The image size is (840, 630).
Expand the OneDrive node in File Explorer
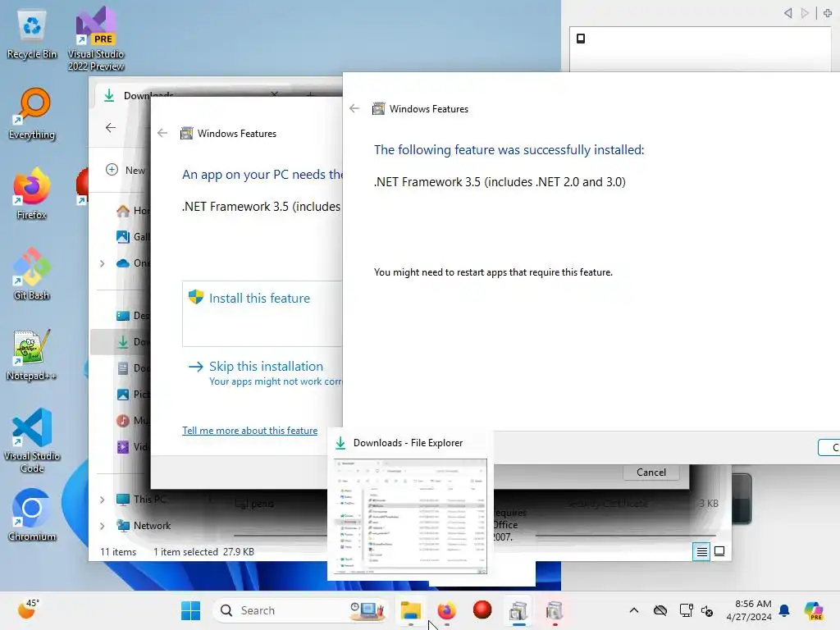102,263
